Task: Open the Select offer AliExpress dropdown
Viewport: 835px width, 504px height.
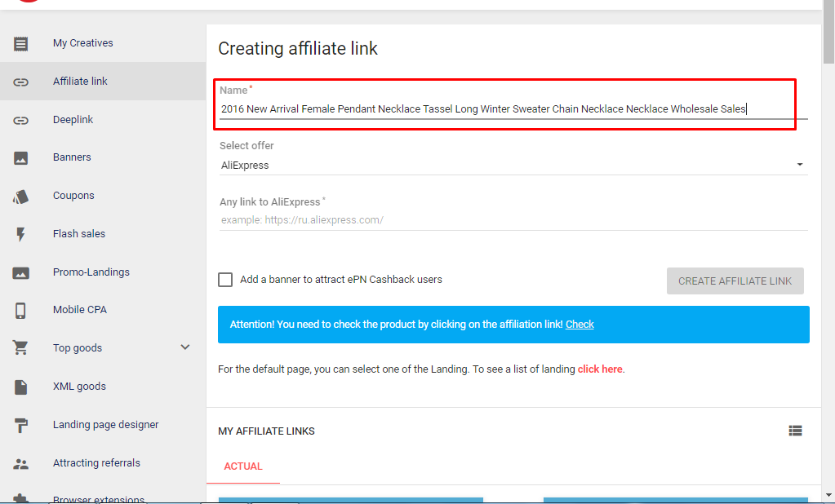Action: pos(513,165)
